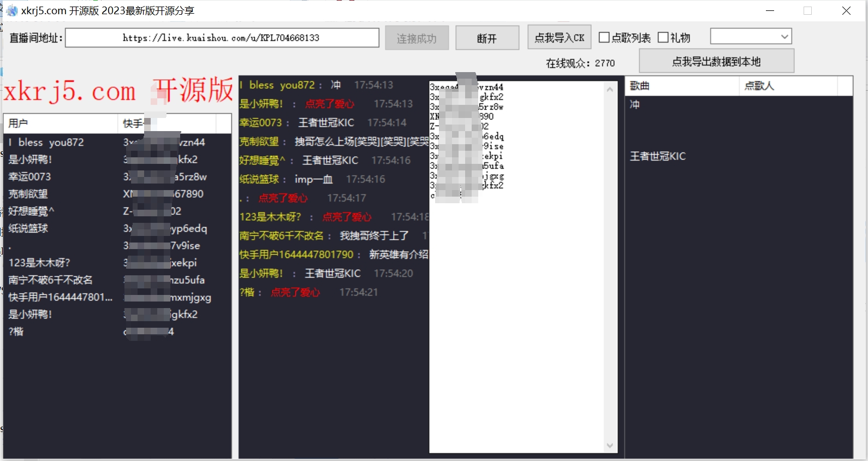This screenshot has height=461, width=868.
Task: Select user row 克制欲望
Action: [x=117, y=194]
